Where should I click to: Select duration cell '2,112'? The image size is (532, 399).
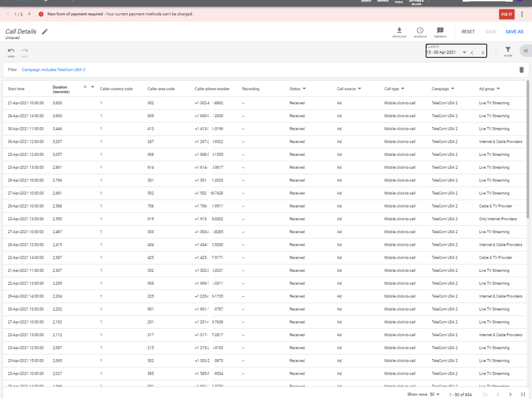(57, 335)
